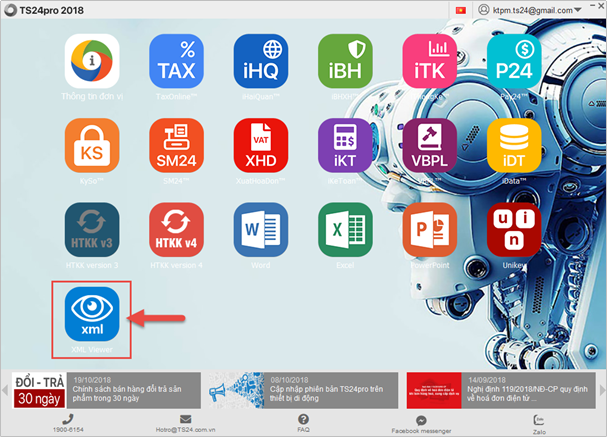This screenshot has height=437, width=607.
Task: Open the Zalo support icon
Action: click(x=539, y=420)
